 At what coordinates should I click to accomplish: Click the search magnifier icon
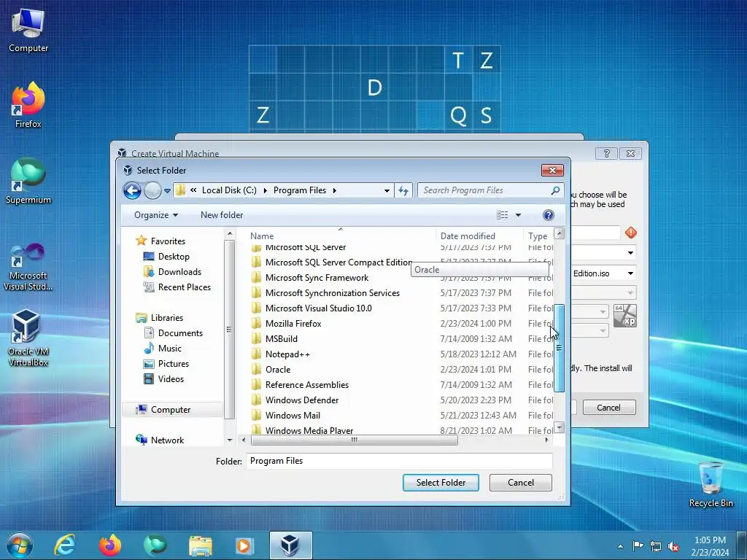point(555,190)
